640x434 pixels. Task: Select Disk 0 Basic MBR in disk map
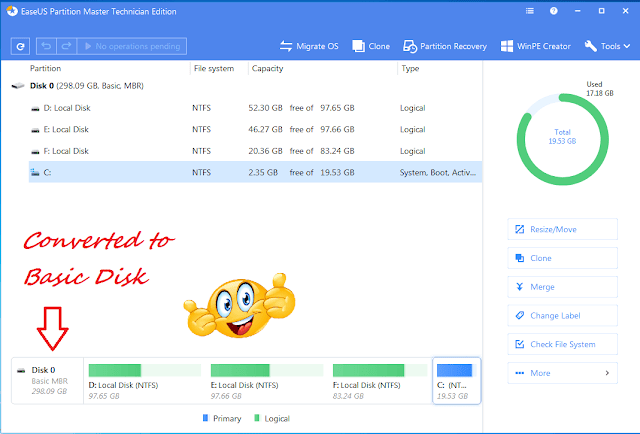47,381
